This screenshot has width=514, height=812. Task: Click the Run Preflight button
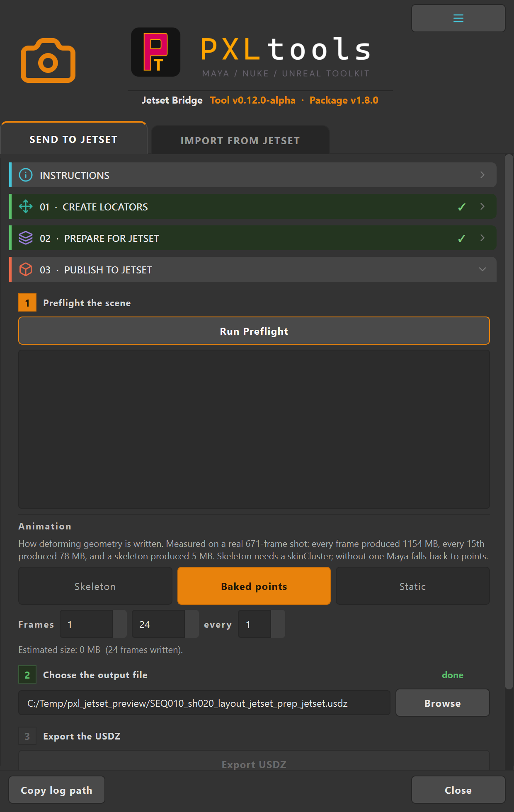pyautogui.click(x=254, y=331)
